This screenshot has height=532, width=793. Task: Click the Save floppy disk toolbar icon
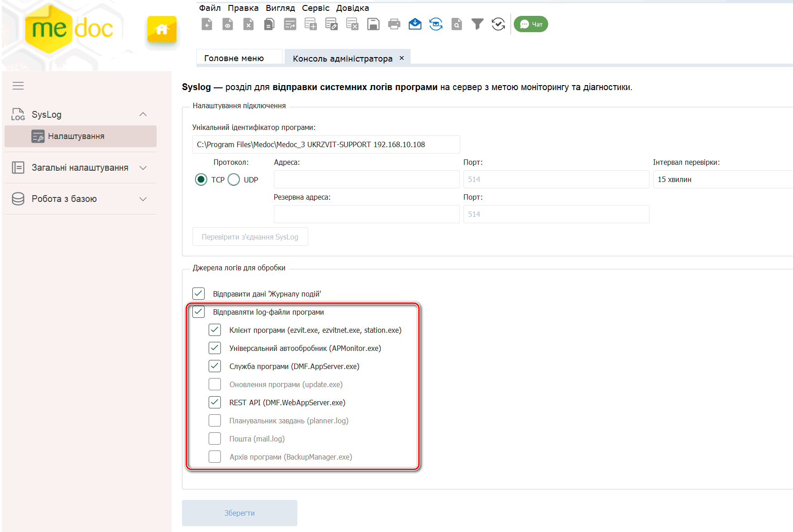pyautogui.click(x=373, y=24)
